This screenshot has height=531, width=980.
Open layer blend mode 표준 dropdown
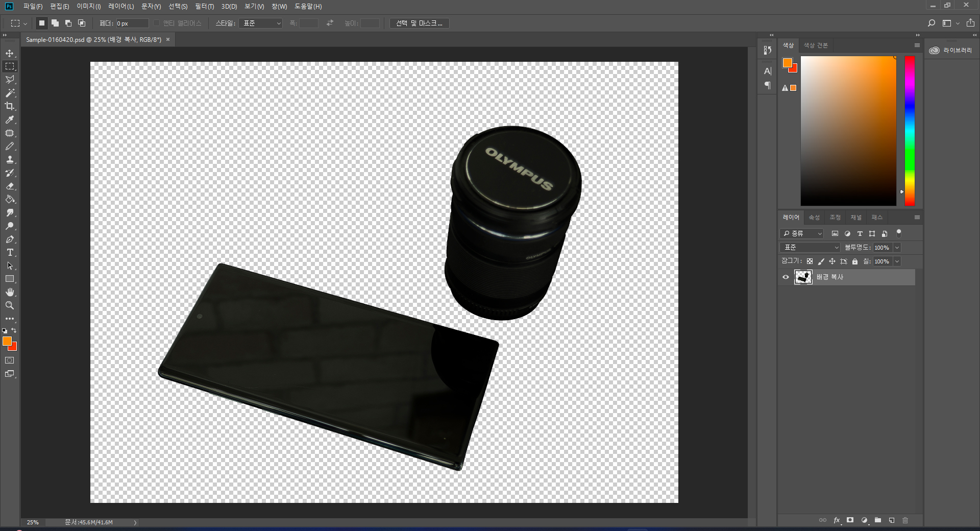click(x=810, y=248)
